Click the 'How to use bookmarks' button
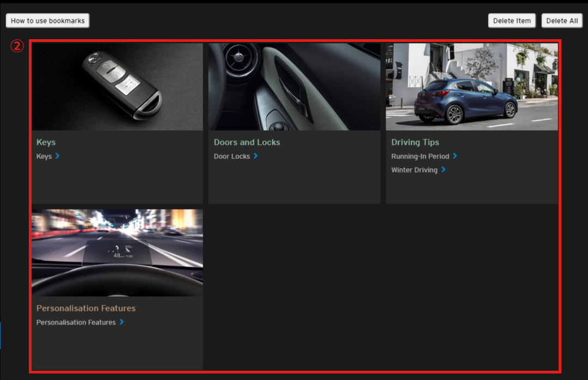The width and height of the screenshot is (588, 380). pyautogui.click(x=47, y=21)
